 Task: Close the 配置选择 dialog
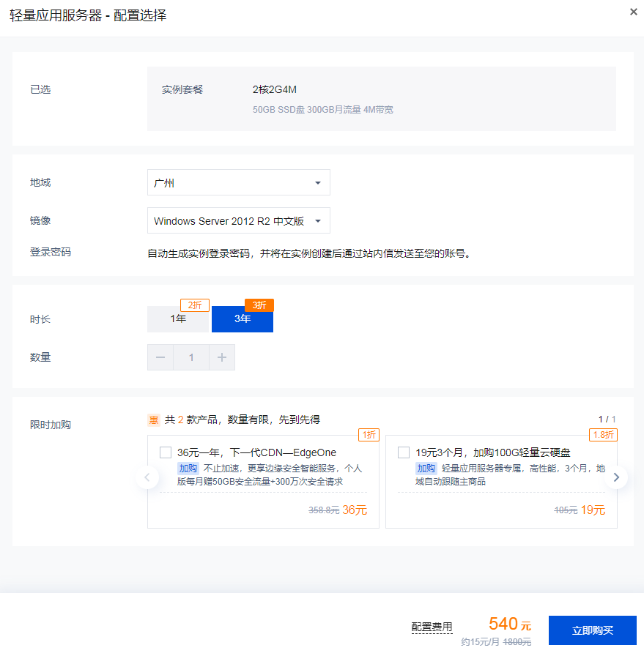[x=634, y=12]
